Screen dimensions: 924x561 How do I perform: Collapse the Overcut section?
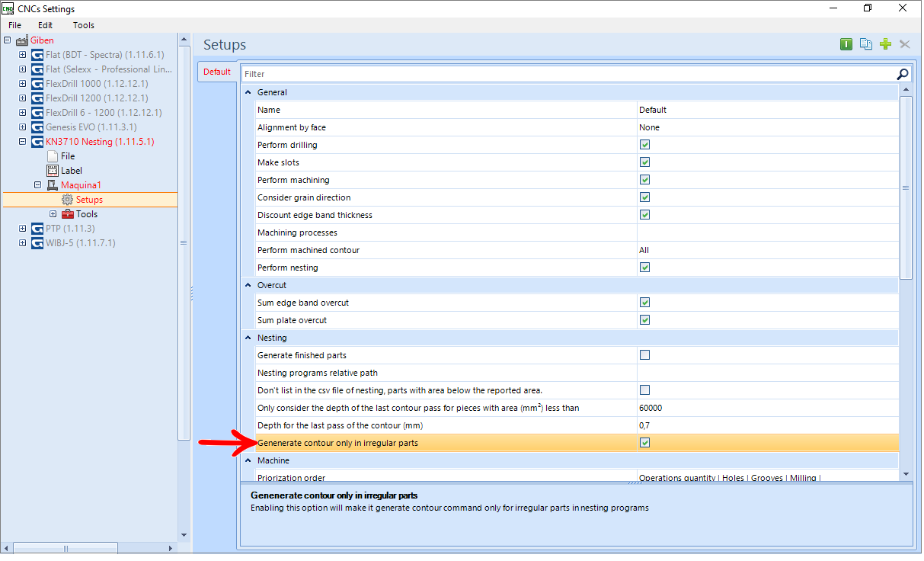coord(247,285)
